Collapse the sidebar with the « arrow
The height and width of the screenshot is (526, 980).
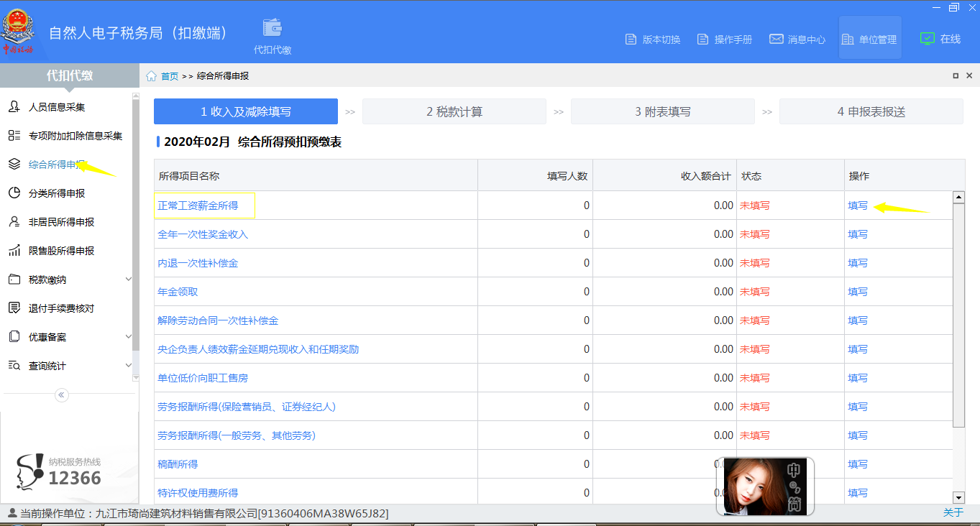tap(61, 394)
